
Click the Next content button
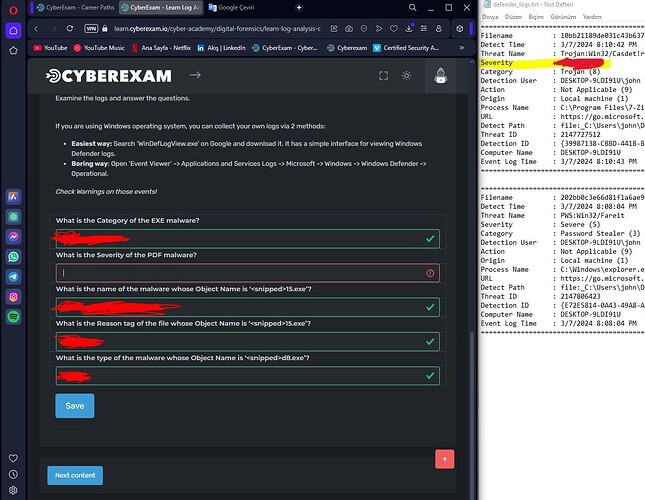75,475
